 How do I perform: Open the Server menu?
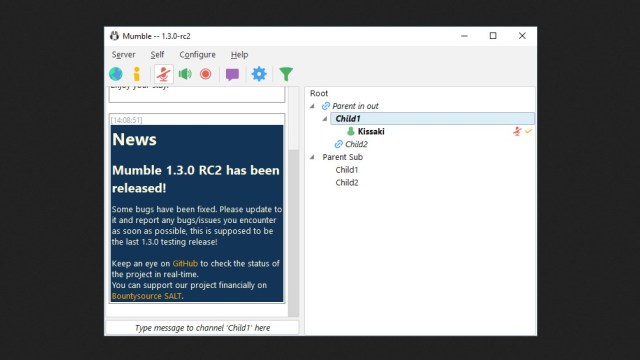click(x=123, y=55)
